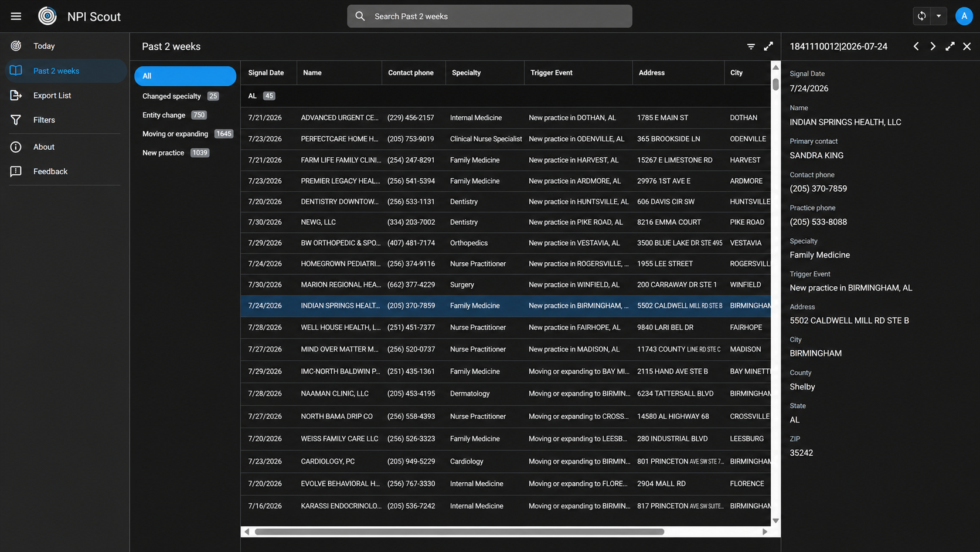Open Export List page

coord(65,95)
